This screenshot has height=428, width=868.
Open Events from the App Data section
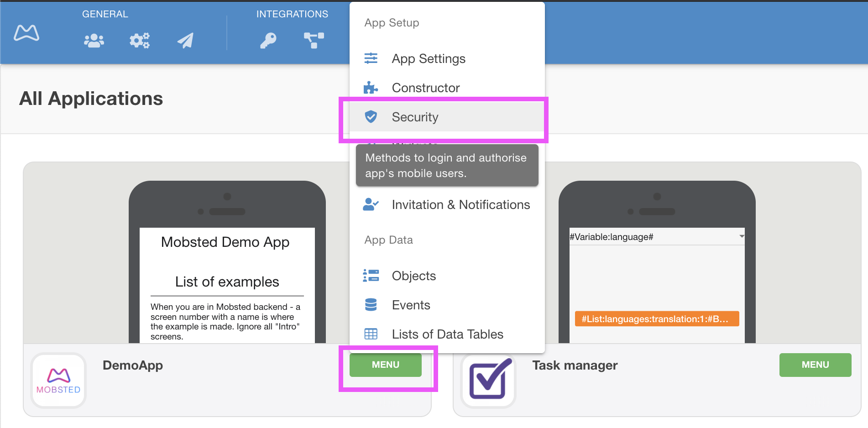coord(447,305)
